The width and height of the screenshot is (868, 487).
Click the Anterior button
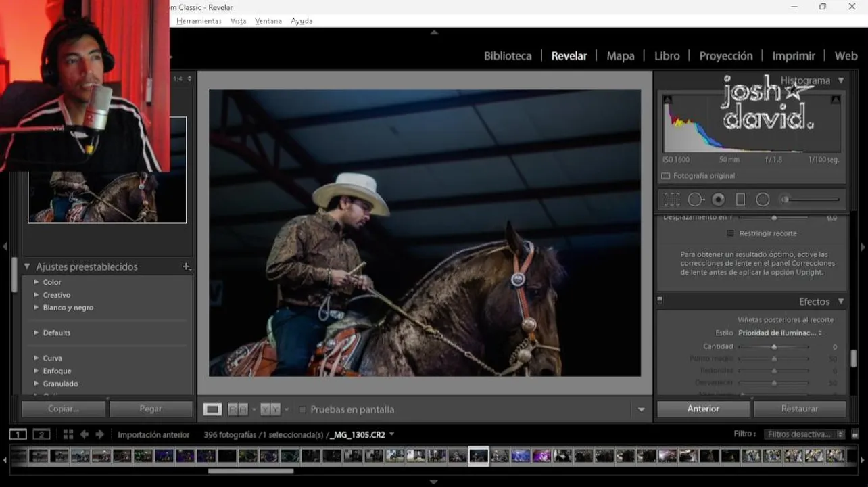pyautogui.click(x=703, y=409)
